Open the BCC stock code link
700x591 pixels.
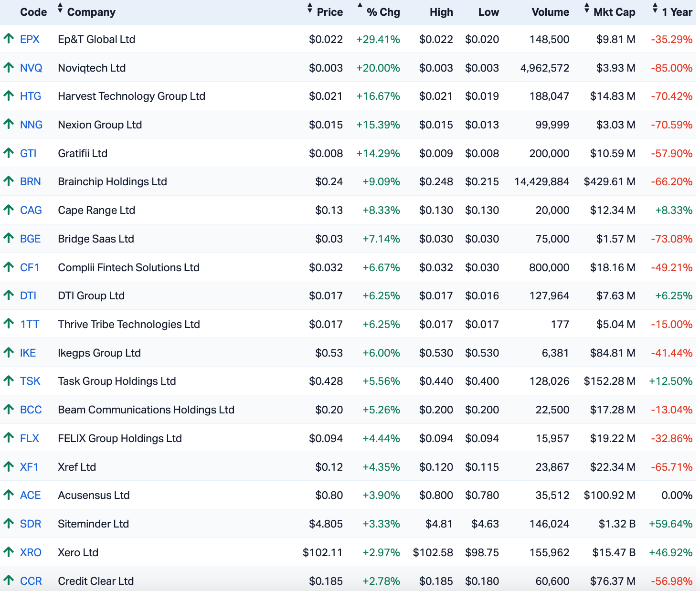(x=31, y=410)
